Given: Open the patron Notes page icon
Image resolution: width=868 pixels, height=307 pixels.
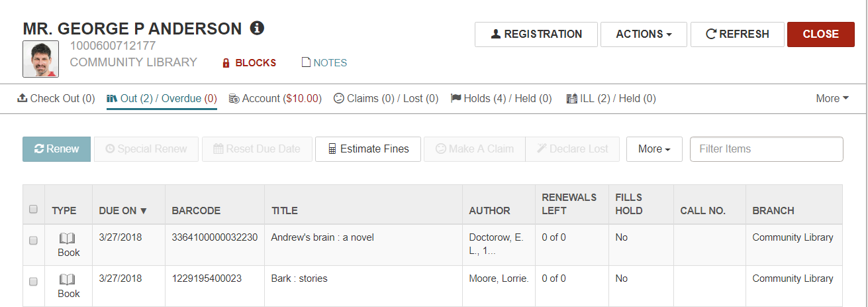Looking at the screenshot, I should click(306, 62).
